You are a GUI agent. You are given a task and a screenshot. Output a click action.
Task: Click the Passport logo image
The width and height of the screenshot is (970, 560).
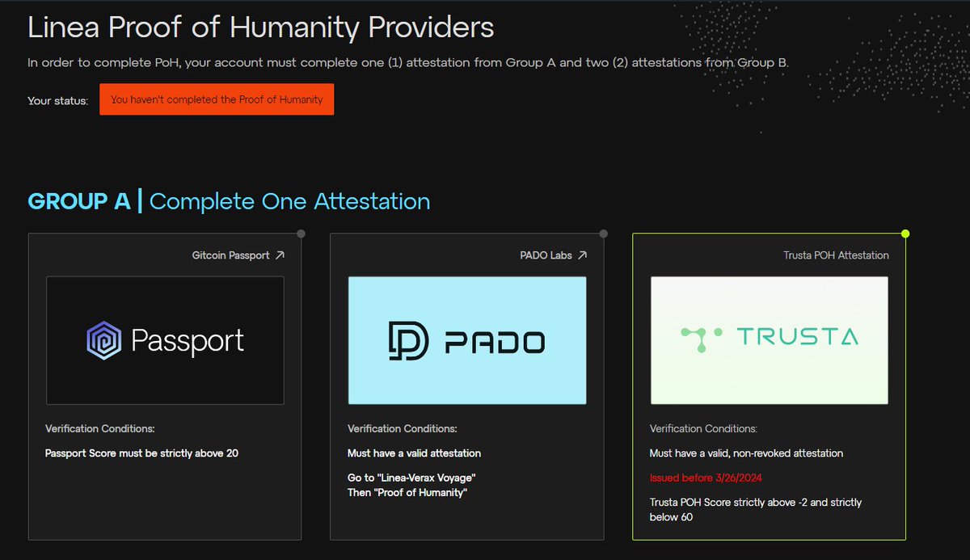(165, 340)
